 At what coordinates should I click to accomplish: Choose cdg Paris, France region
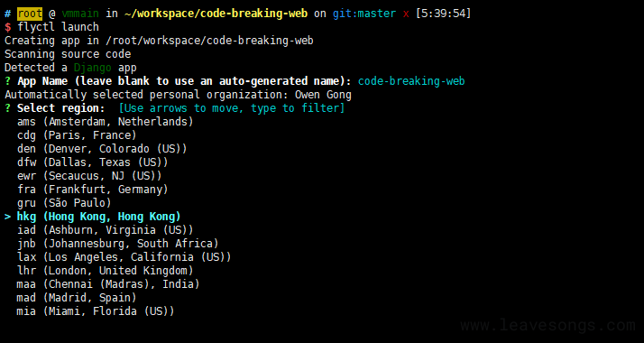[77, 135]
